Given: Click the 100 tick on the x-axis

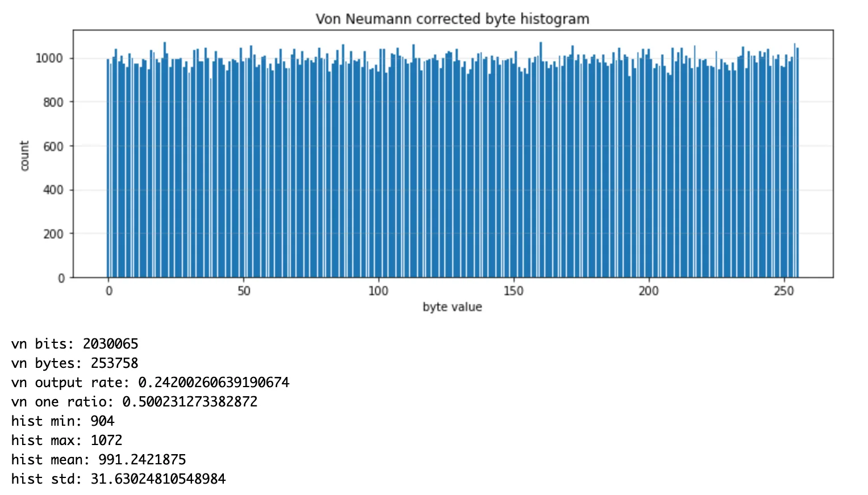Looking at the screenshot, I should click(x=378, y=291).
